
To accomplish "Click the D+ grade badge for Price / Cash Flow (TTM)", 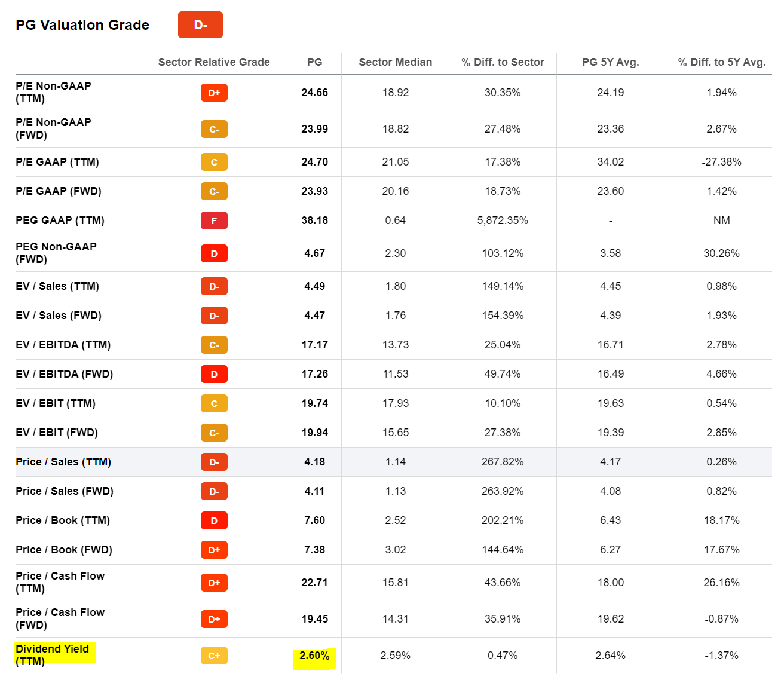I will pos(214,583).
